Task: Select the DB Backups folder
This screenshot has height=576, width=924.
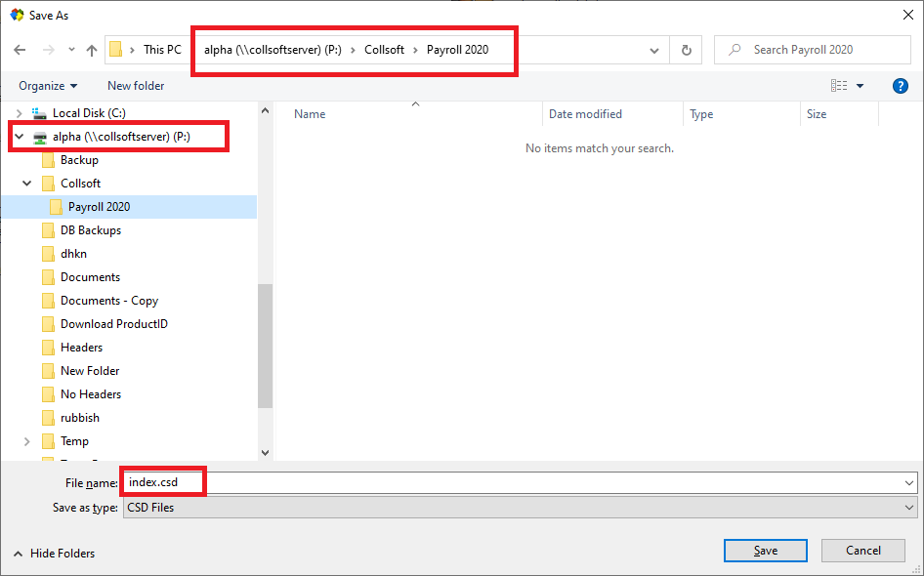Action: [91, 230]
